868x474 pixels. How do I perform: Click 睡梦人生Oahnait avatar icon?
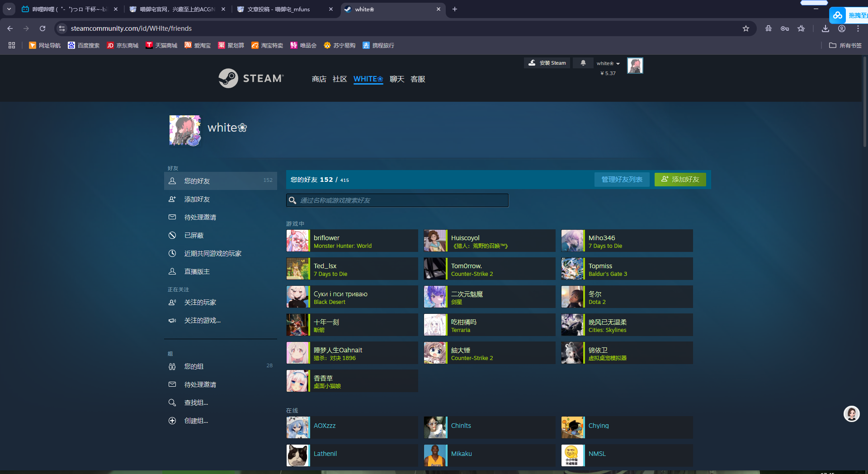[297, 353]
